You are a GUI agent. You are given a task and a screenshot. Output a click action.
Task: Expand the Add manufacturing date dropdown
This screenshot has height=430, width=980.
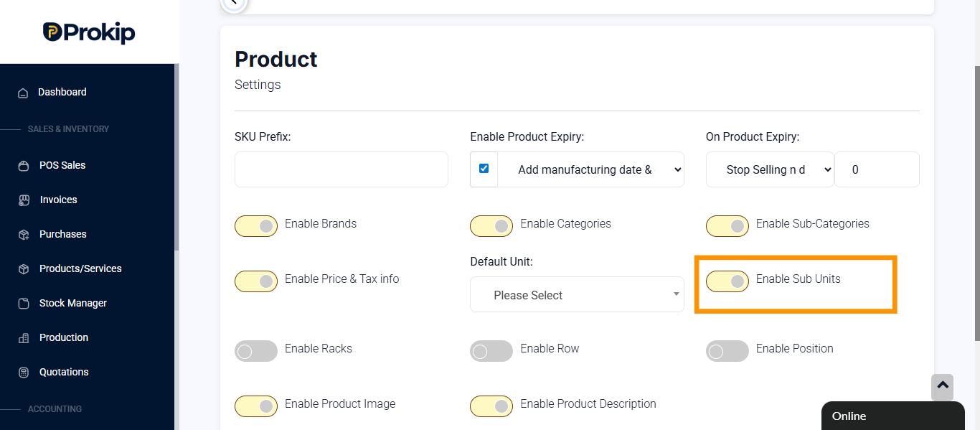click(x=590, y=169)
